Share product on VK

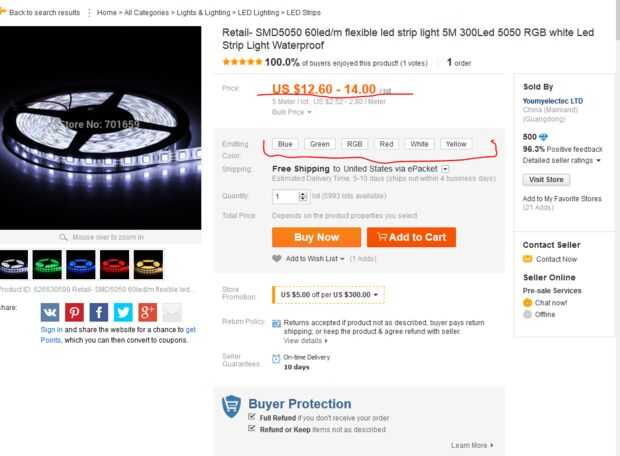point(51,312)
